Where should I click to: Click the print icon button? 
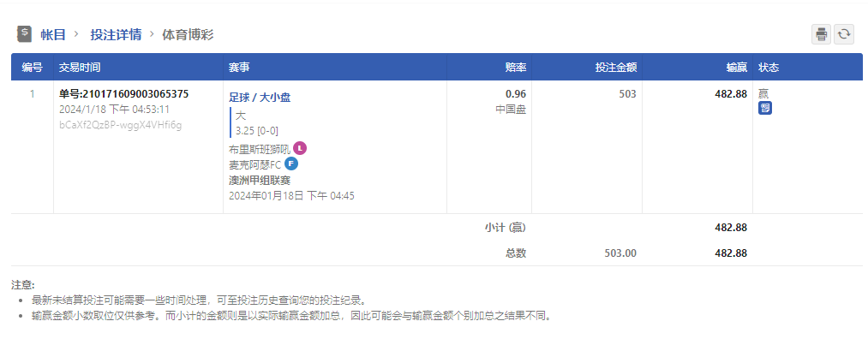click(x=822, y=34)
